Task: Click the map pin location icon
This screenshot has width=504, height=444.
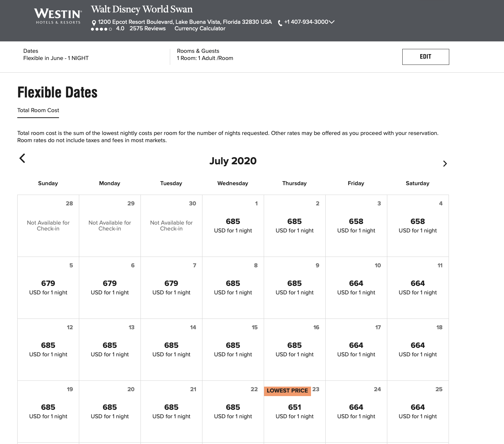Action: [94, 23]
